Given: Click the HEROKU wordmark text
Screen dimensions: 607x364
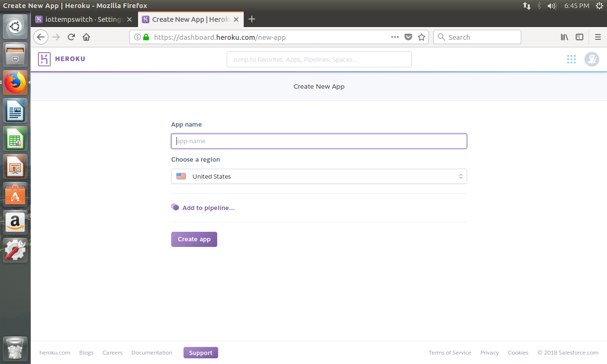Looking at the screenshot, I should [70, 59].
